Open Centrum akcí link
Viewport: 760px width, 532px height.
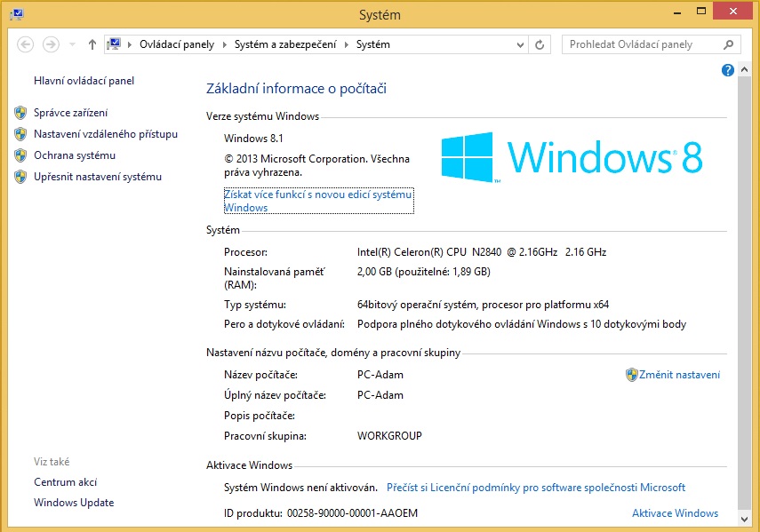coord(66,482)
